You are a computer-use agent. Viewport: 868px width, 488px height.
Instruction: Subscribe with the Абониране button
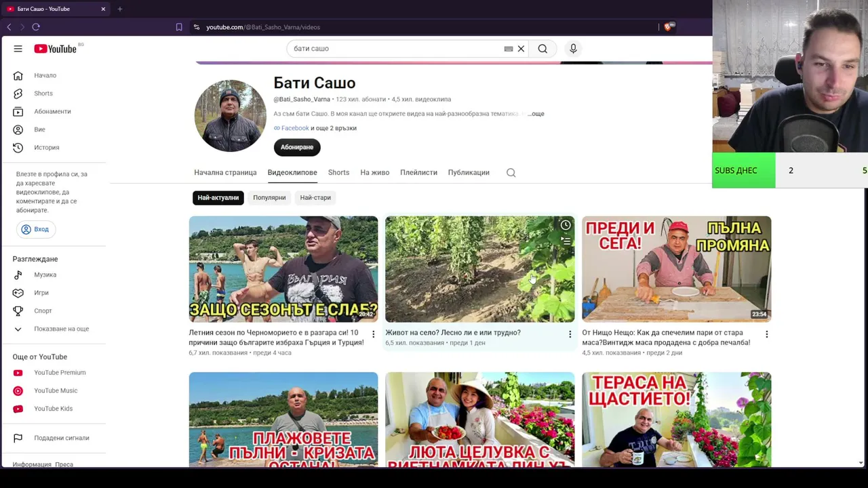(297, 147)
